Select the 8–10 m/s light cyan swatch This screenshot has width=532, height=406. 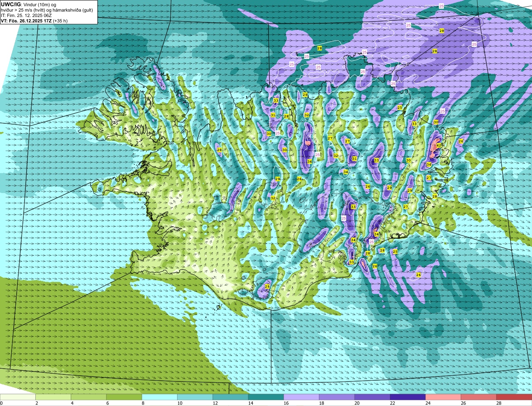tap(160, 397)
